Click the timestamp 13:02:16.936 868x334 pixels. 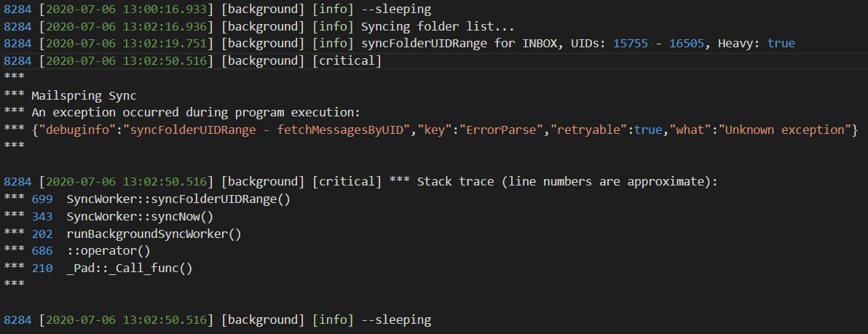[165, 26]
